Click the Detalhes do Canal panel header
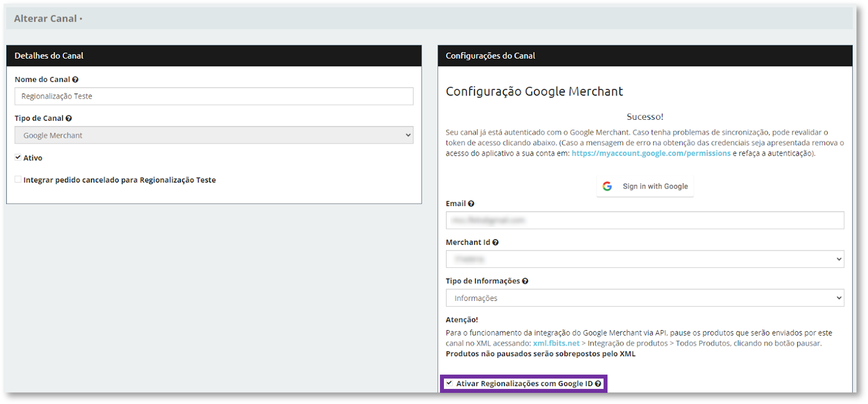 click(214, 56)
